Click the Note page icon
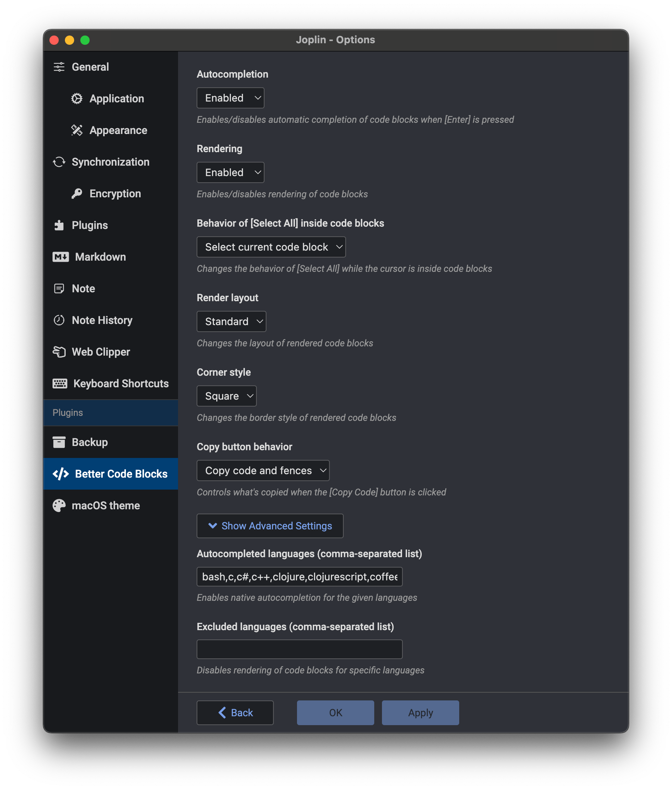672x790 pixels. tap(59, 288)
